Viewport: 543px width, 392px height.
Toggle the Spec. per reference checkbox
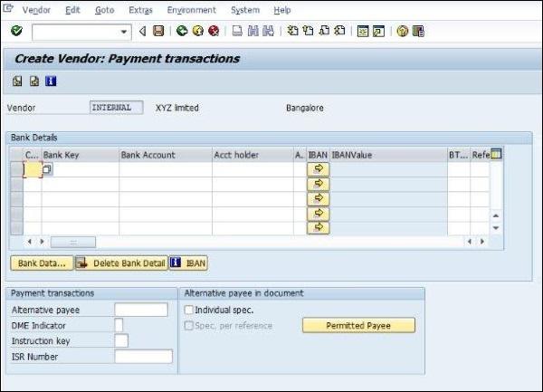(x=188, y=325)
